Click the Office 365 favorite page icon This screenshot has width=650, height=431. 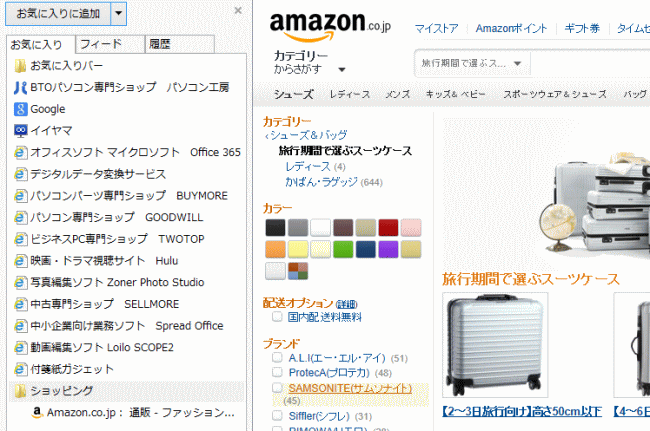click(x=20, y=153)
